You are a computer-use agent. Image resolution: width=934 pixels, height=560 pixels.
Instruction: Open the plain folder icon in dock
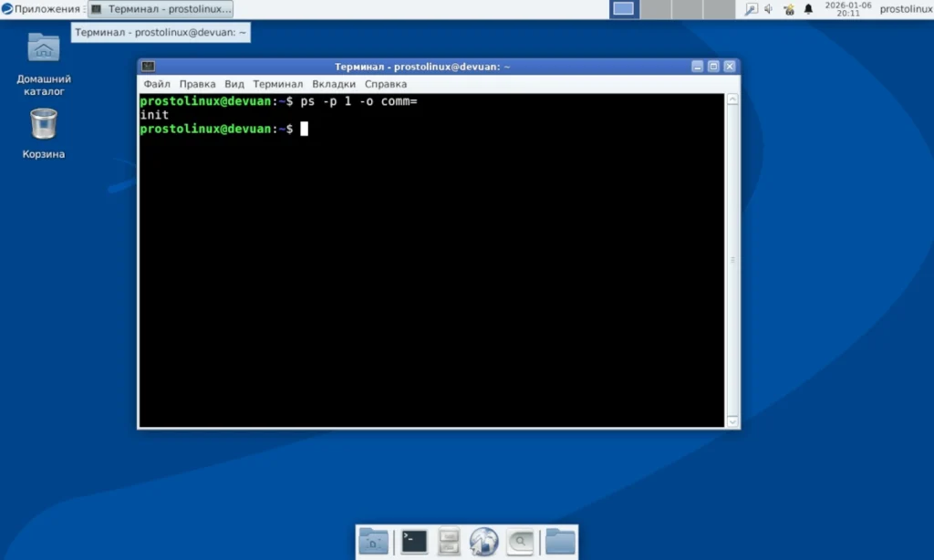click(x=561, y=542)
